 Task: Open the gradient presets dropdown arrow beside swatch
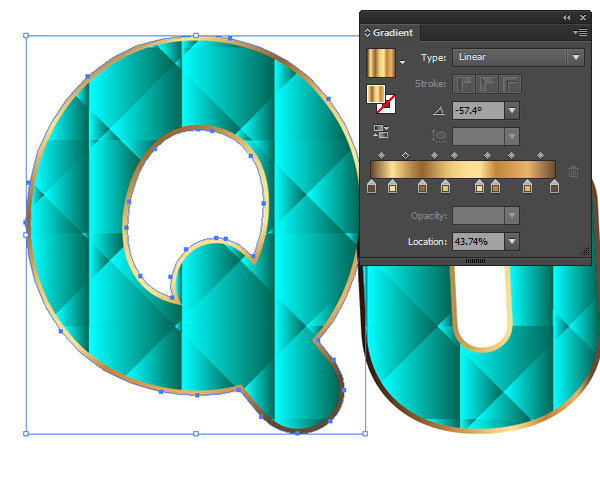(403, 62)
